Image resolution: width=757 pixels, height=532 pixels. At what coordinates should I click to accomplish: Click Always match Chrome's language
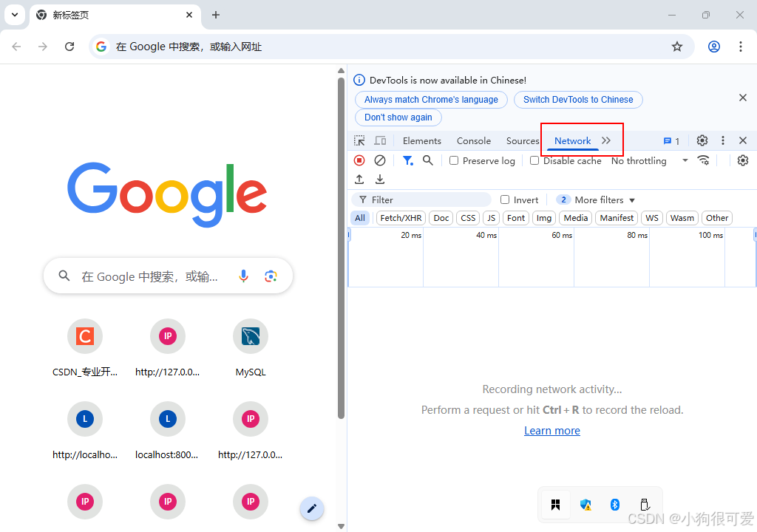431,100
